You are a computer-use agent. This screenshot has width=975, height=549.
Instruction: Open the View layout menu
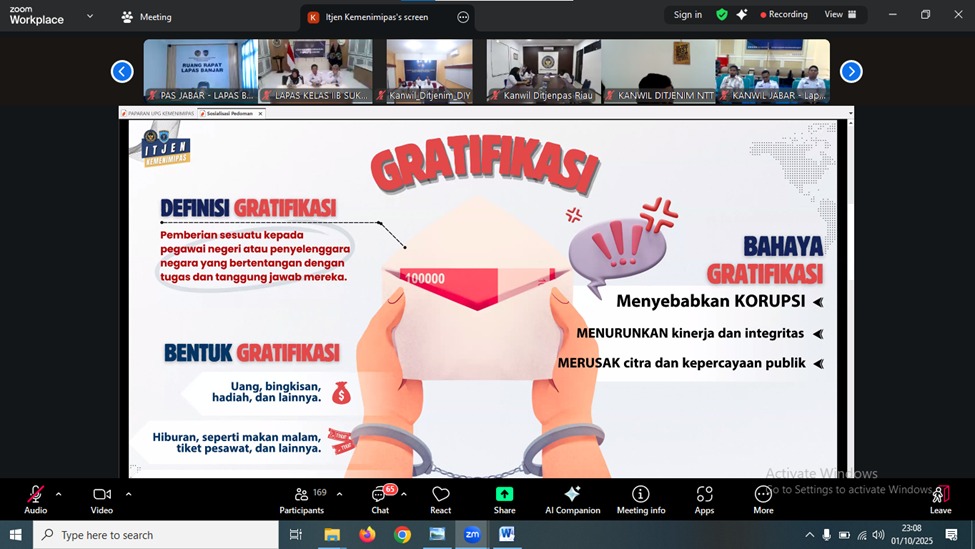[x=840, y=15]
